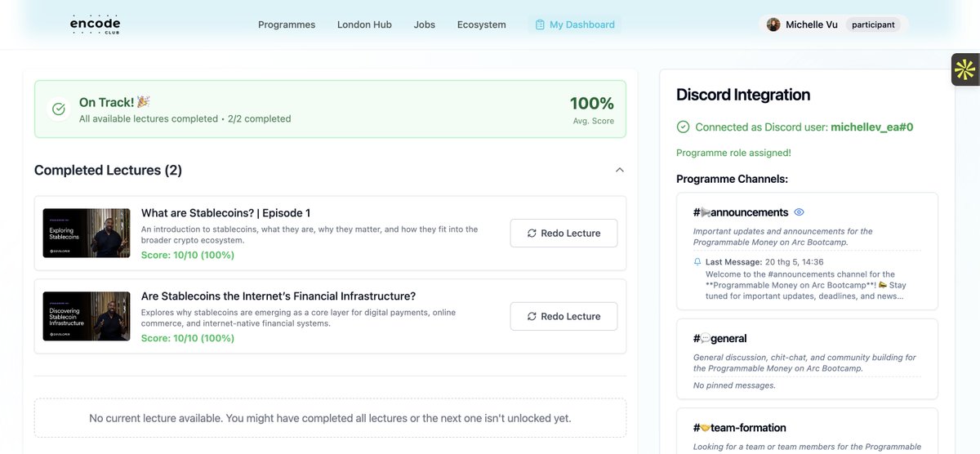Open What are Stablecoins? Episode 1 title
Viewport: 980px width, 454px height.
pos(225,213)
